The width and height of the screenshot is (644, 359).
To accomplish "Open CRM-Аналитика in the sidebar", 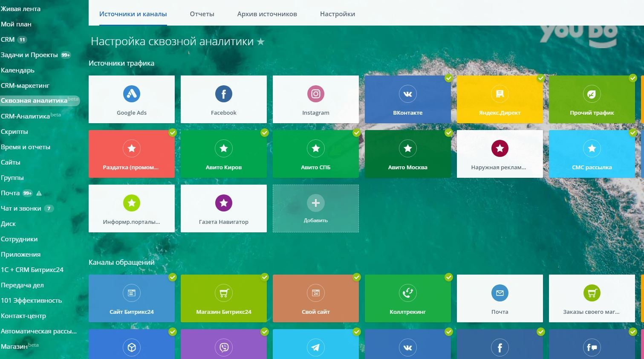I will pos(26,116).
